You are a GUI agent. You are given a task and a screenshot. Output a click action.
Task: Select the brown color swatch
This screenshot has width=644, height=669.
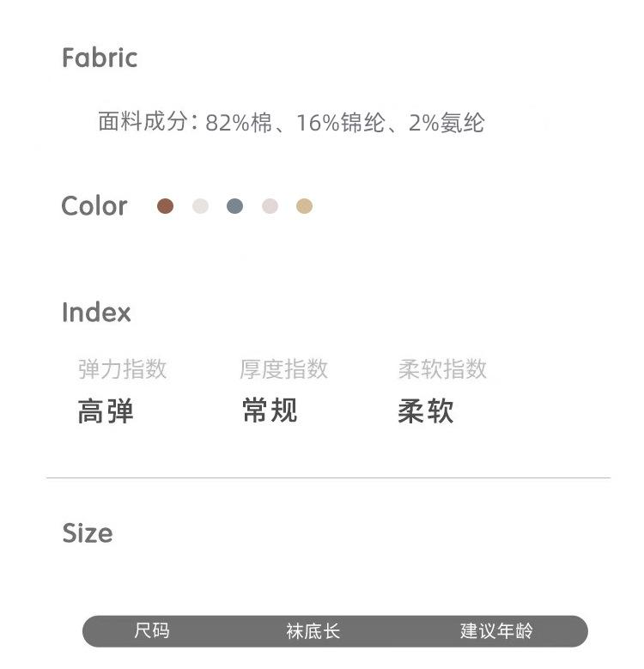[x=166, y=206]
